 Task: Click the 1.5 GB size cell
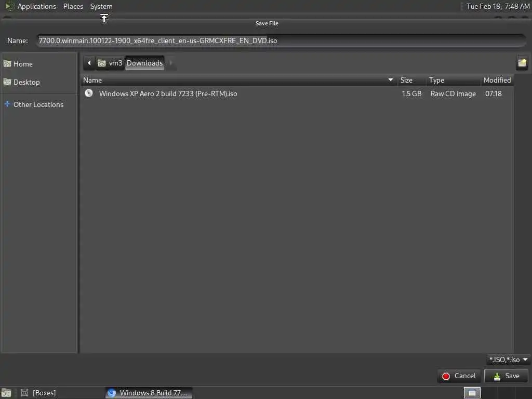click(x=411, y=94)
